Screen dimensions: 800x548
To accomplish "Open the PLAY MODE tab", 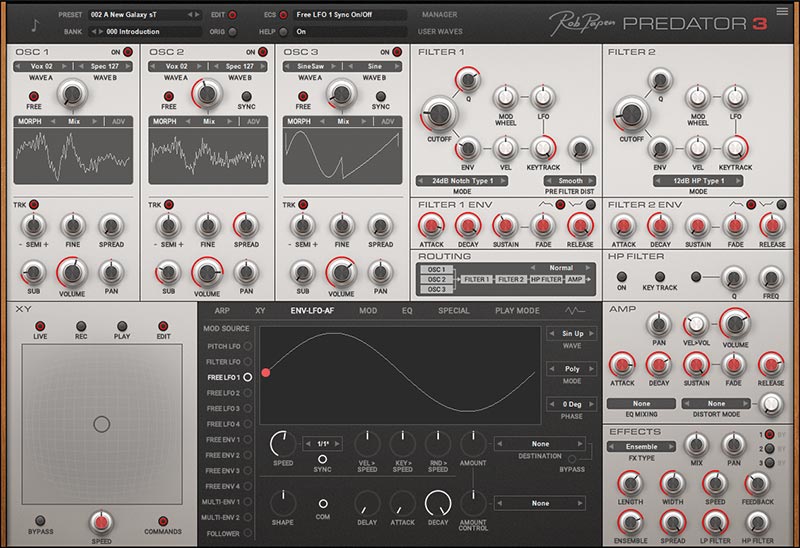I will click(x=517, y=310).
